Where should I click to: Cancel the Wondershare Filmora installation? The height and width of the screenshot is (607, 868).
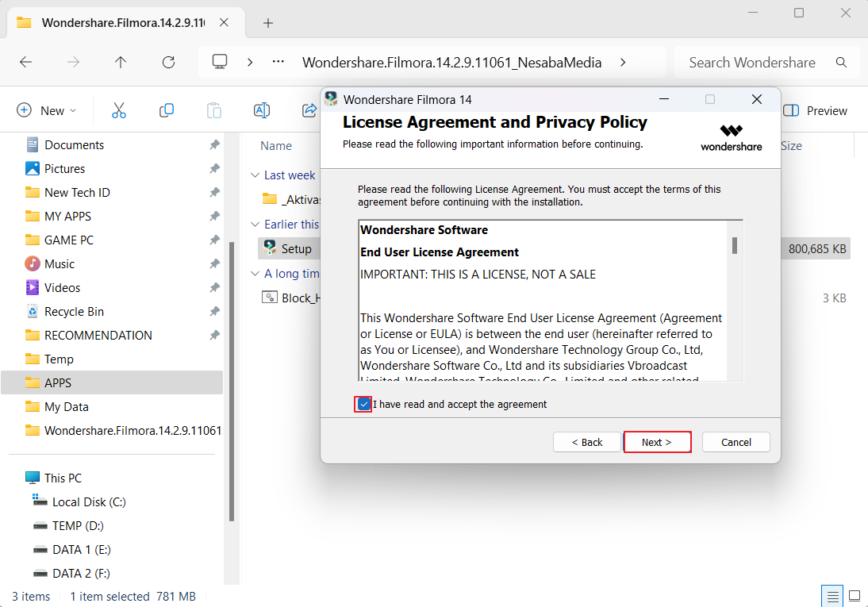735,442
